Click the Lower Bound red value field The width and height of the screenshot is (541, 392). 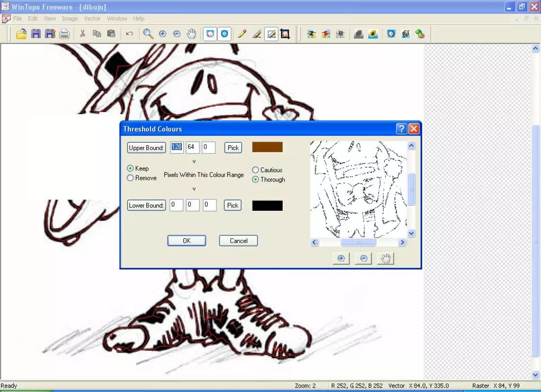pyautogui.click(x=176, y=205)
